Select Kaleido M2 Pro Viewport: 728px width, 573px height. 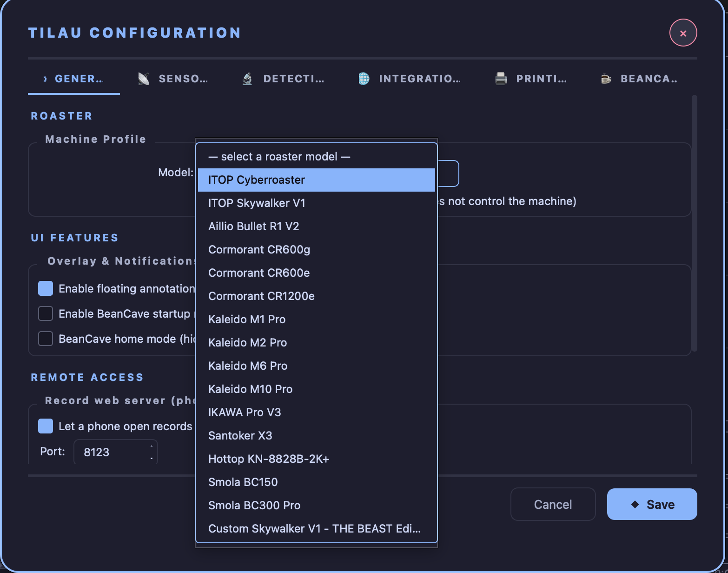tap(317, 343)
